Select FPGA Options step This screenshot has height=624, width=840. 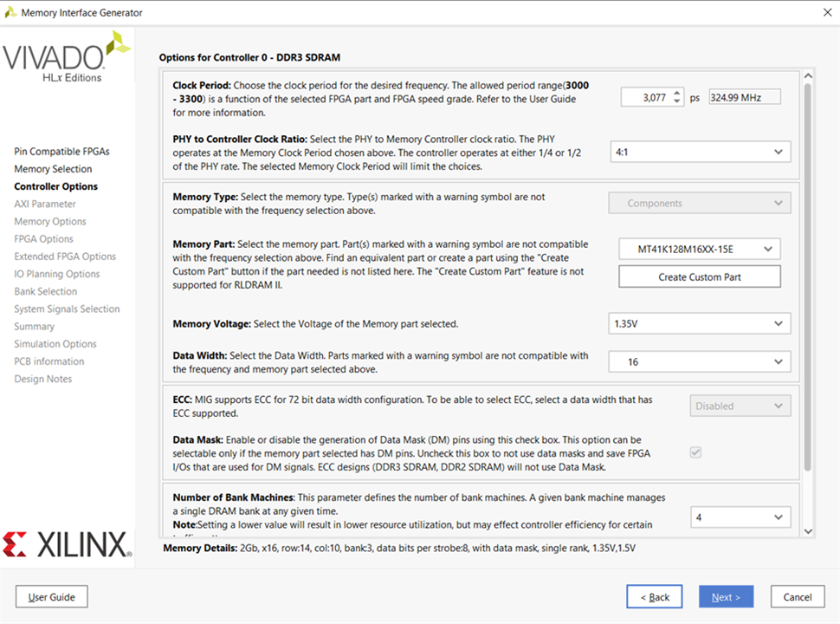(x=43, y=239)
